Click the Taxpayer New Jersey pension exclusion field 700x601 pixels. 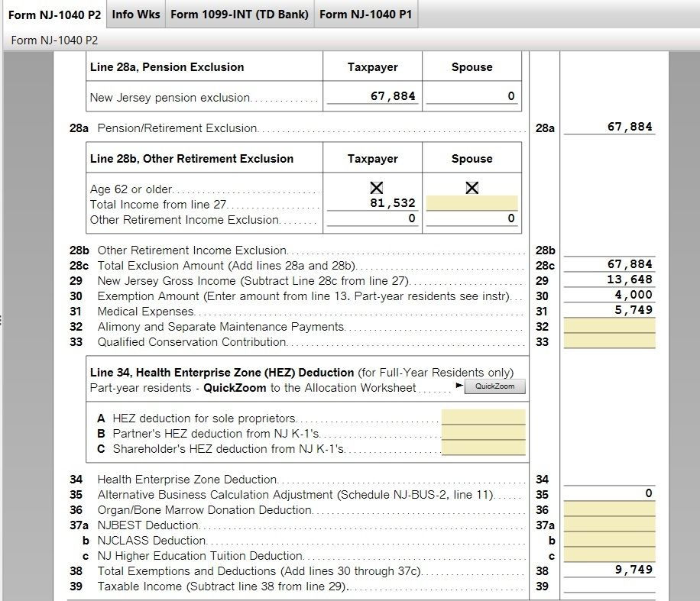pyautogui.click(x=372, y=96)
